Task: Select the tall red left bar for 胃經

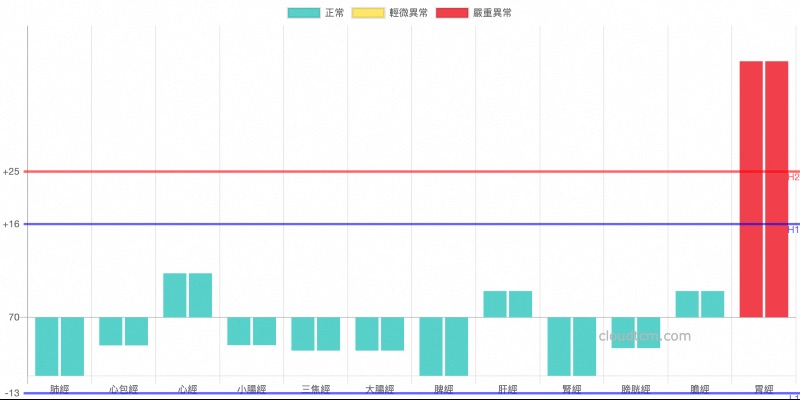Action: pyautogui.click(x=751, y=189)
